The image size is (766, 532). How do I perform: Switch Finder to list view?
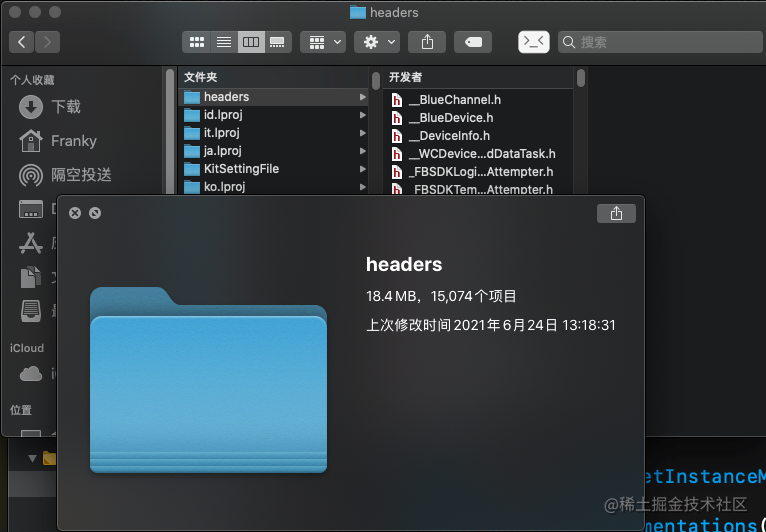[224, 42]
